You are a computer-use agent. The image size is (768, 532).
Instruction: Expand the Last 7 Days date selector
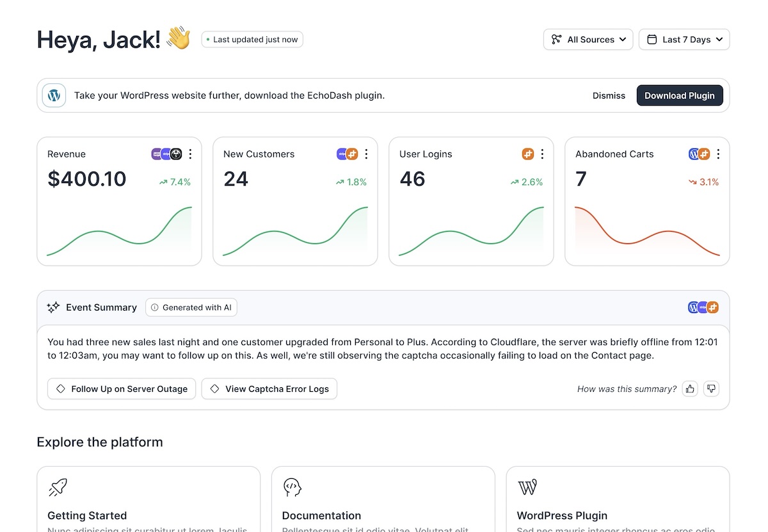pos(684,39)
